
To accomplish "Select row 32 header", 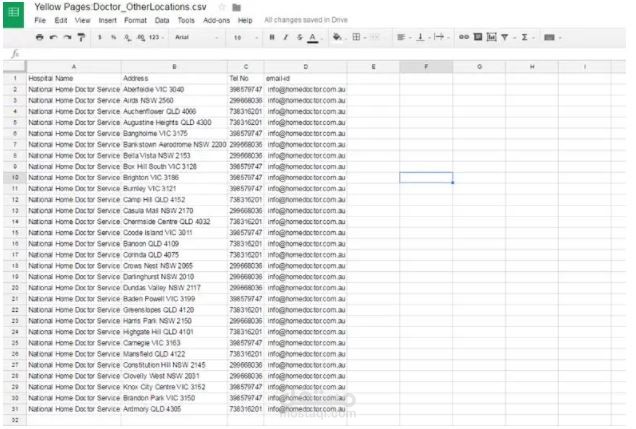I will pos(15,420).
